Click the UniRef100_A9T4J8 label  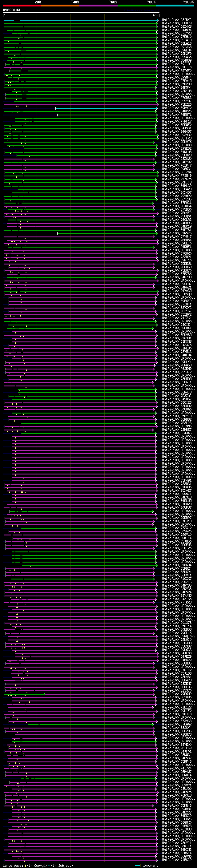pyautogui.click(x=177, y=40)
